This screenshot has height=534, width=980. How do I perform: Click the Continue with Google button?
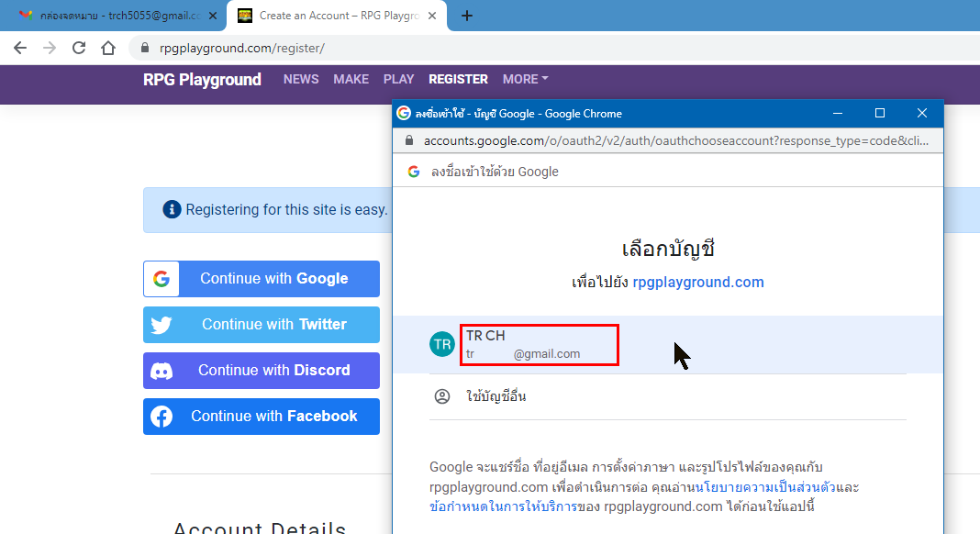point(262,279)
